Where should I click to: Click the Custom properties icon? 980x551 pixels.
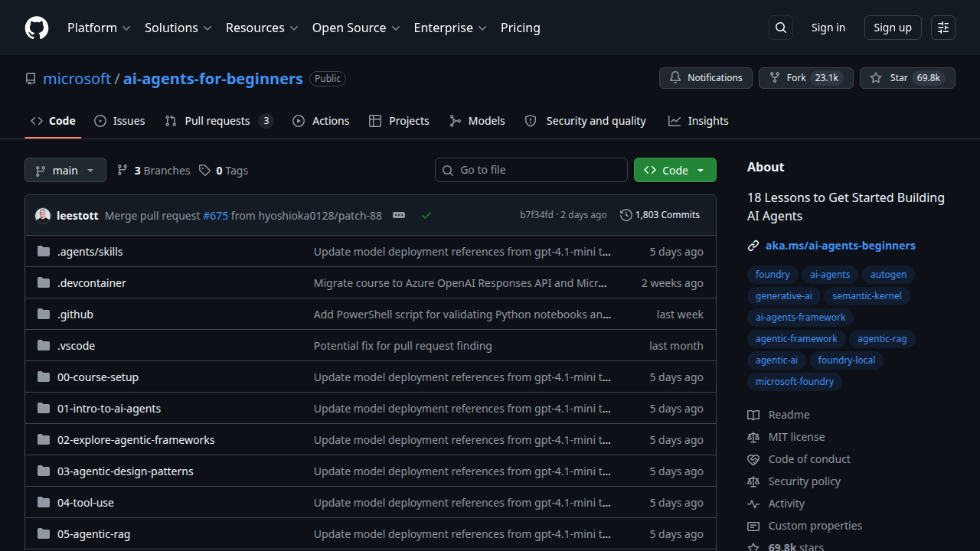coord(753,526)
